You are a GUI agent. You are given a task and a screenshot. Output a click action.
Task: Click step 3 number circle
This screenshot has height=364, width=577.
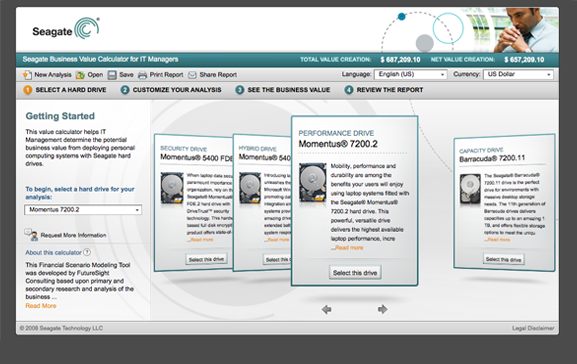[x=240, y=90]
